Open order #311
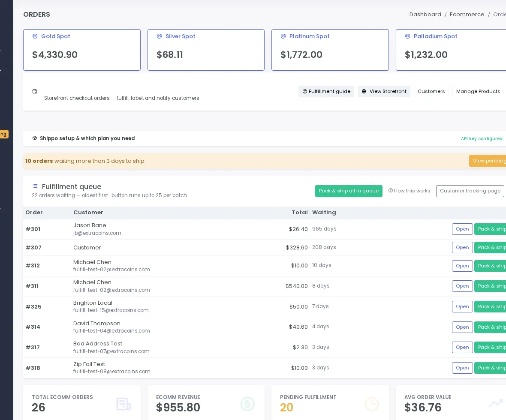Viewport: 506px width, 420px height. tap(462, 286)
